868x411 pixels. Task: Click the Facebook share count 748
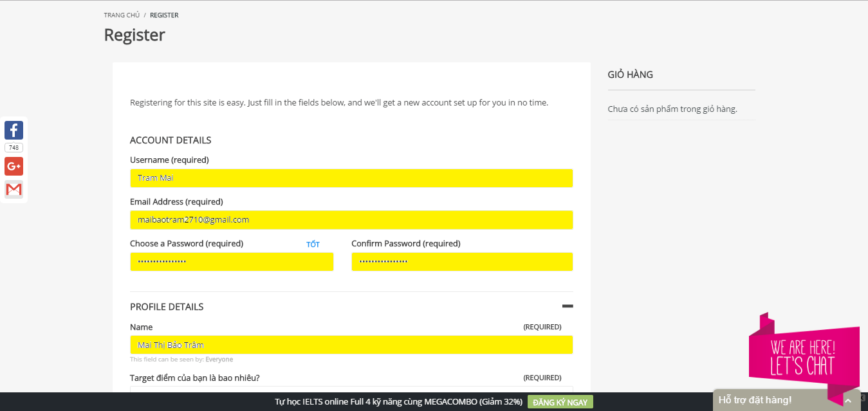[x=14, y=147]
